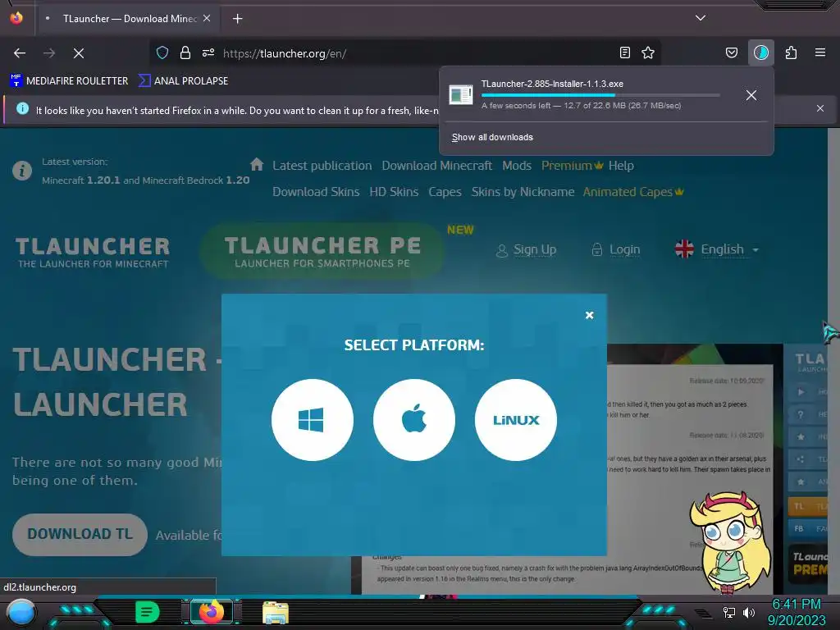840x630 pixels.
Task: Click the Login link
Action: pos(616,249)
